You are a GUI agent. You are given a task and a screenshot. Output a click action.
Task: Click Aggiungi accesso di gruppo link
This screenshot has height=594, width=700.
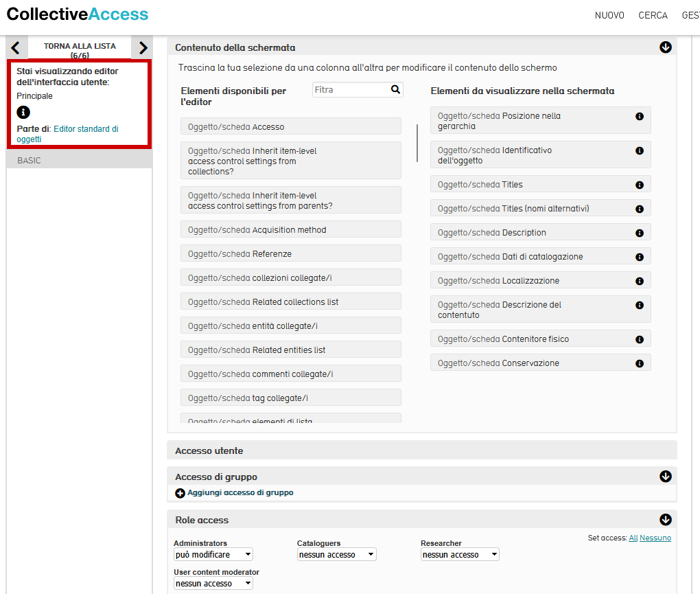click(240, 492)
